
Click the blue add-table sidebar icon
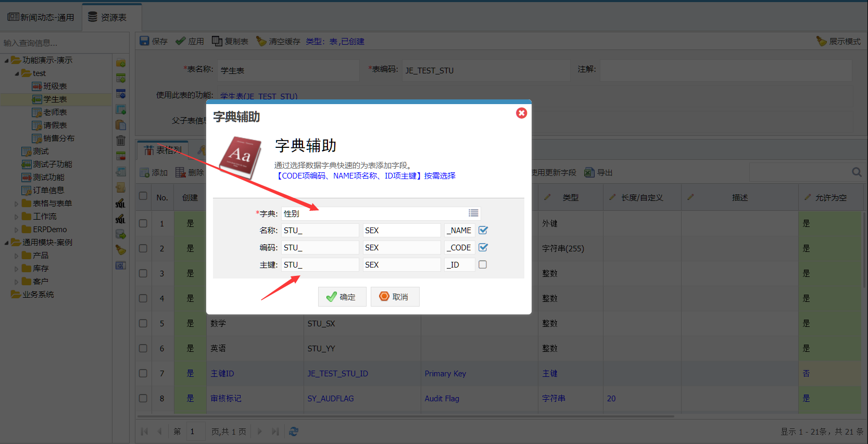tap(121, 94)
